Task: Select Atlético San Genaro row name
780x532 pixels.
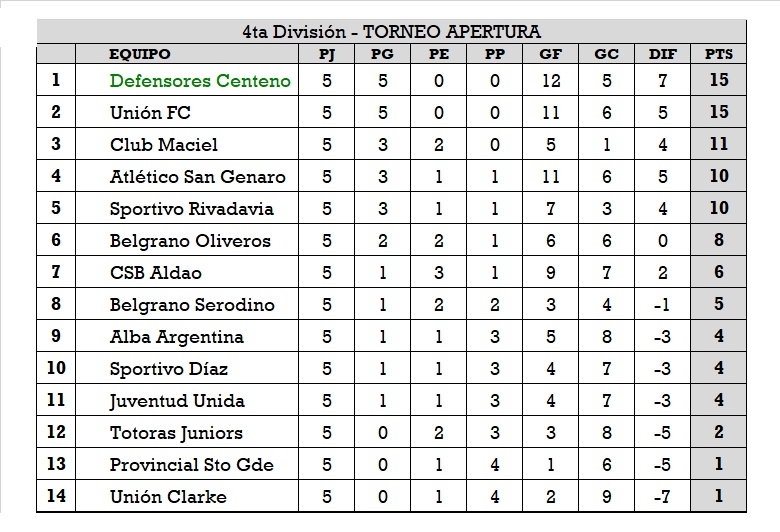Action: (x=198, y=177)
